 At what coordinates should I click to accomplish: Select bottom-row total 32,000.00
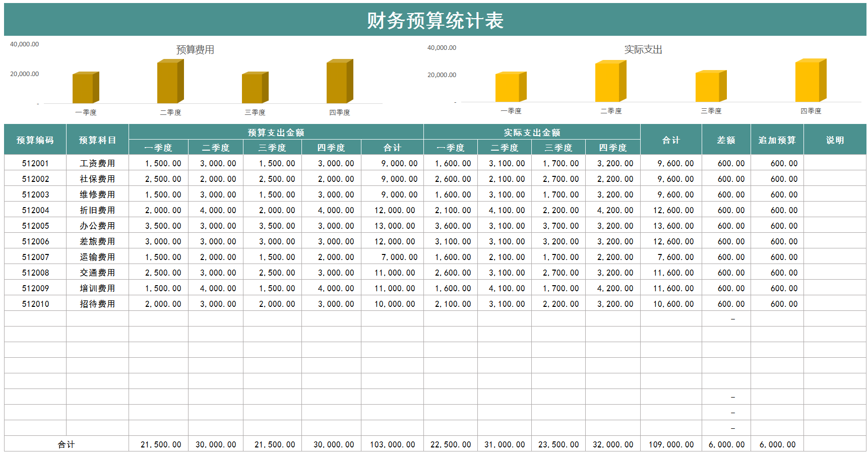pyautogui.click(x=613, y=444)
